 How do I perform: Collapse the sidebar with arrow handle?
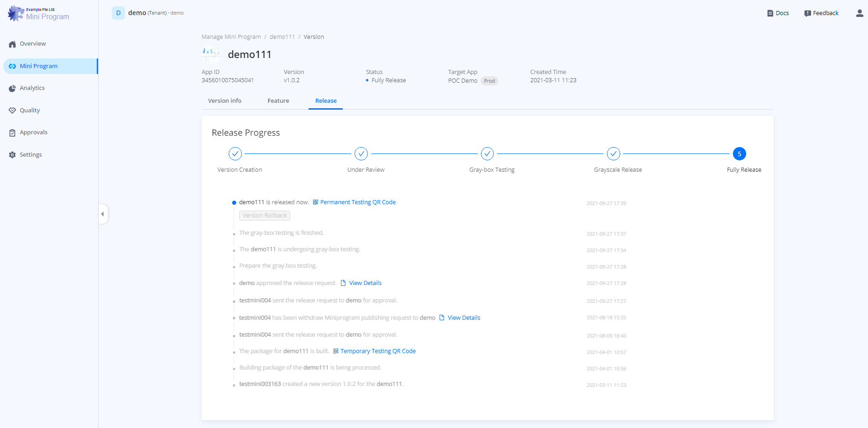coord(103,214)
